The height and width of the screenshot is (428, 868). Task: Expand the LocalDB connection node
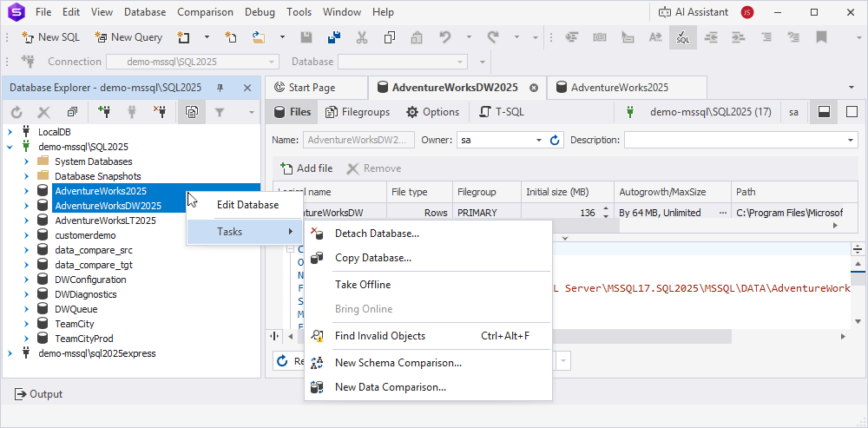(x=10, y=132)
